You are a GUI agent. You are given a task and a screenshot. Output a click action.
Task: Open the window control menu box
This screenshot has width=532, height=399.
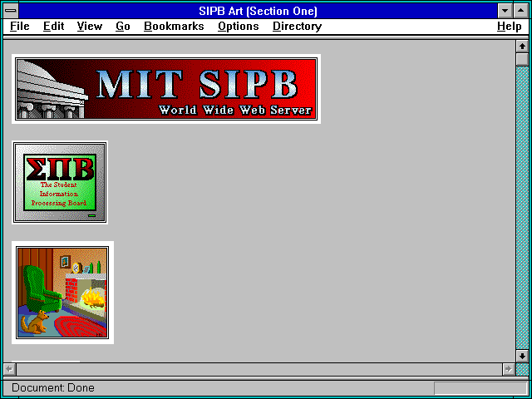click(x=11, y=11)
